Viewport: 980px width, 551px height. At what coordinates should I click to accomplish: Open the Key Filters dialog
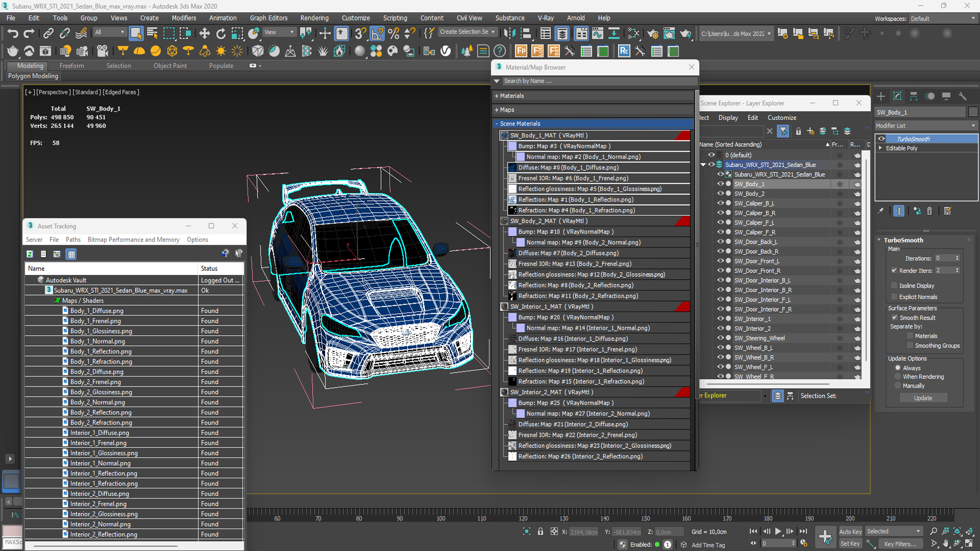click(900, 544)
